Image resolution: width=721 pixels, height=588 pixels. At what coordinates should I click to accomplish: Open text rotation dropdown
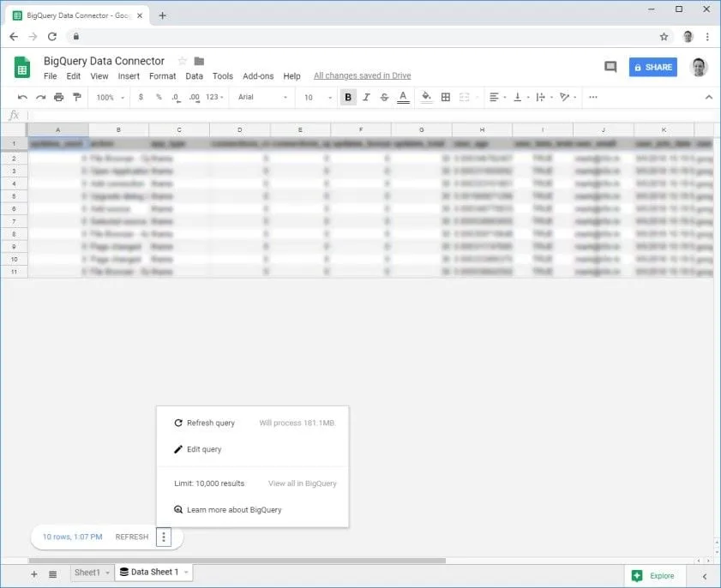tap(568, 97)
